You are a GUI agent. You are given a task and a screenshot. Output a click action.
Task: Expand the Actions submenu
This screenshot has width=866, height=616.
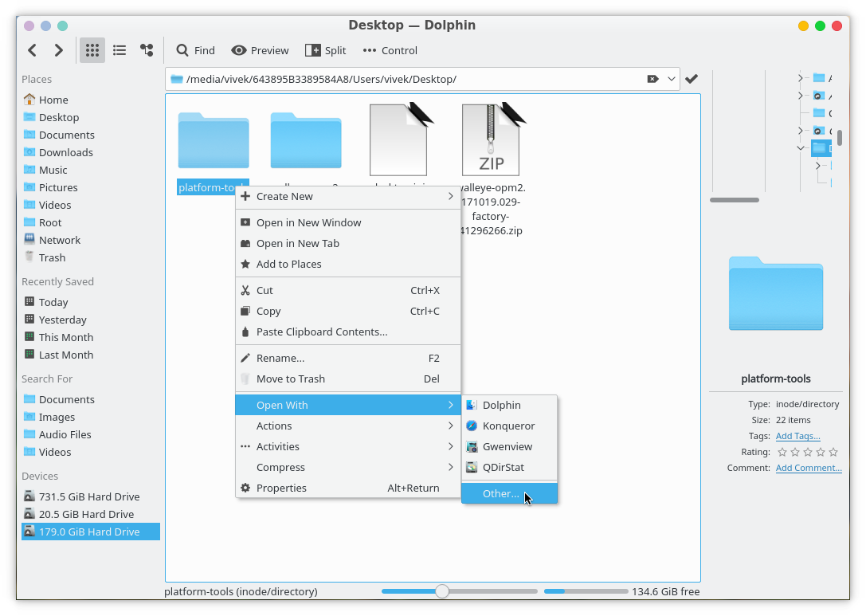(x=348, y=426)
